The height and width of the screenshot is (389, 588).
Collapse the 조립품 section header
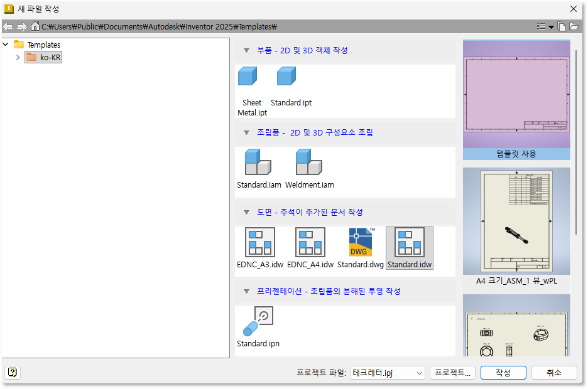pyautogui.click(x=246, y=132)
